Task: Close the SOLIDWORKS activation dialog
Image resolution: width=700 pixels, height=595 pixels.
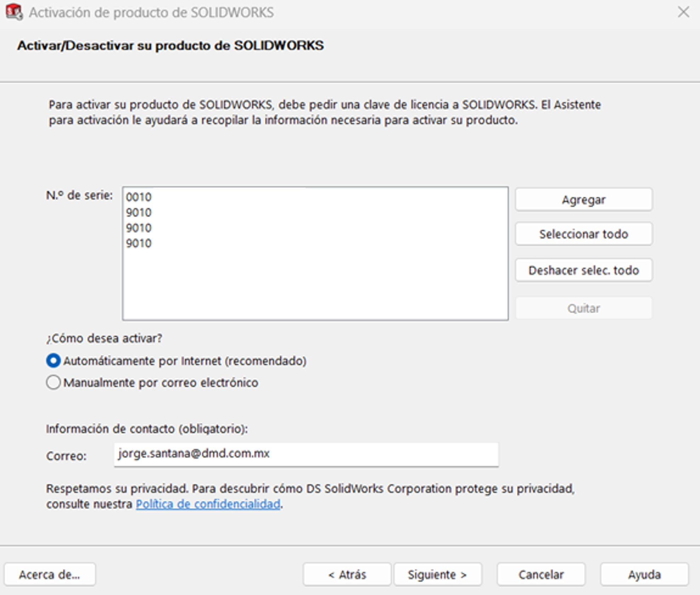Action: click(683, 12)
